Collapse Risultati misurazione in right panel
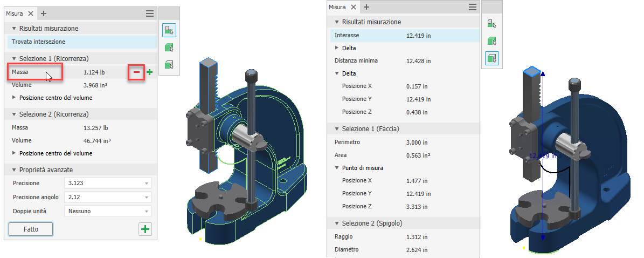Image resolution: width=644 pixels, height=258 pixels. pos(337,22)
